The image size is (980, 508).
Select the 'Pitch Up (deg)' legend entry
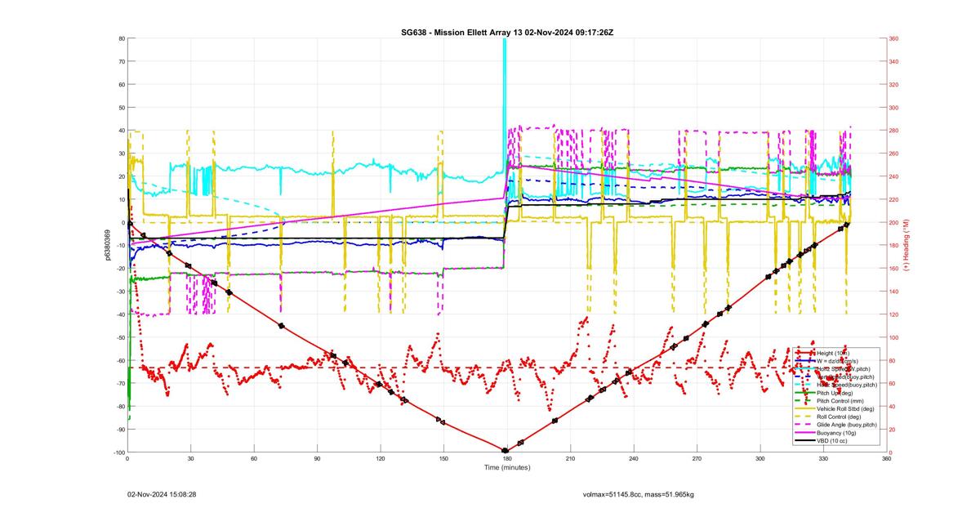click(835, 393)
